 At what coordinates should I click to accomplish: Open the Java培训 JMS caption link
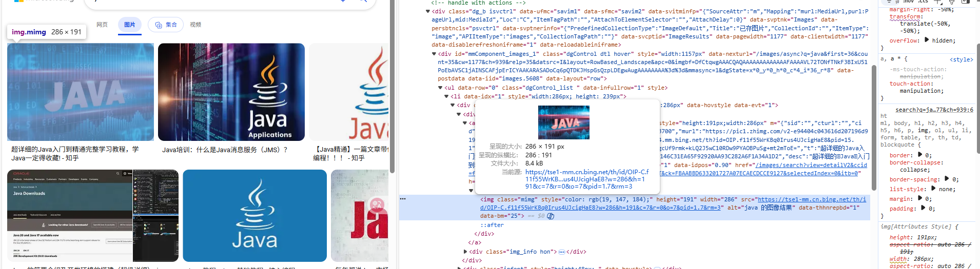pos(225,150)
